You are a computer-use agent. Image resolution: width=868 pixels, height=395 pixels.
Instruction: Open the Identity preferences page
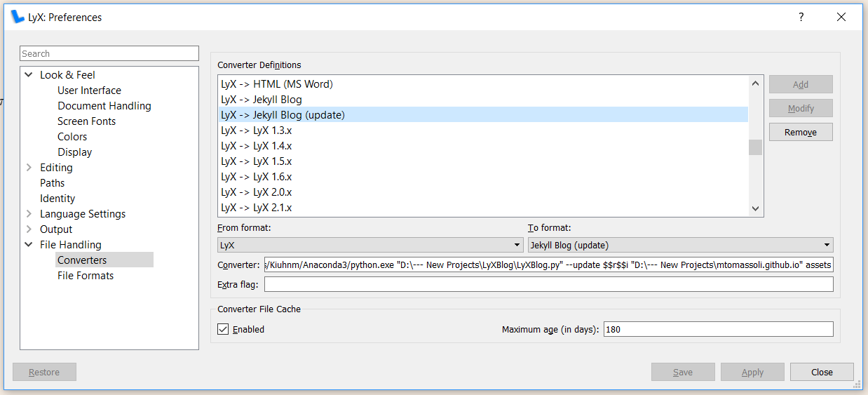click(x=57, y=199)
